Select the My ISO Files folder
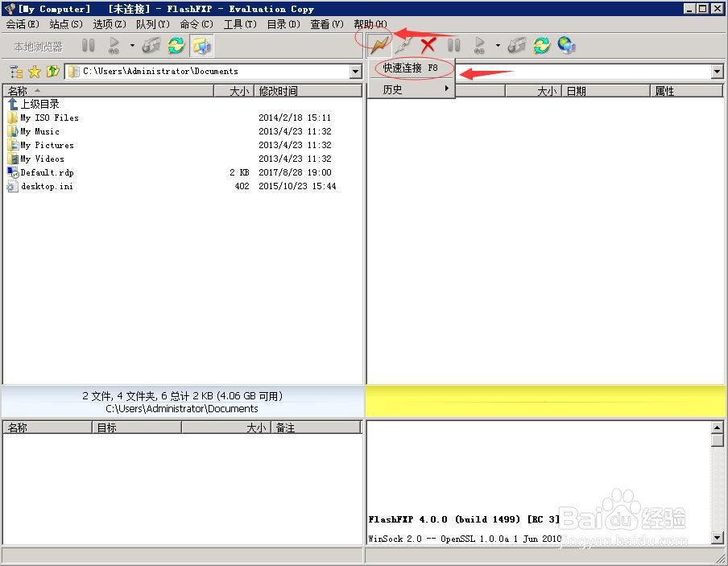 click(43, 118)
